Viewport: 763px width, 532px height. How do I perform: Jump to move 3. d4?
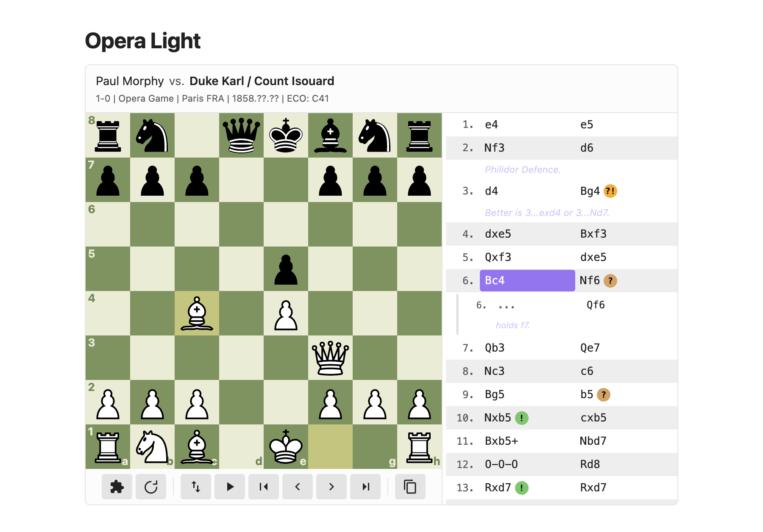[527, 191]
